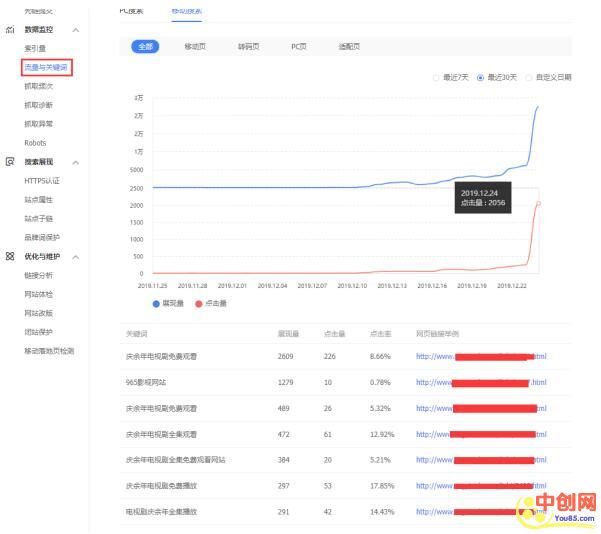Open the URL link for 965影视网站
Viewport: 601px width, 534px height.
(x=481, y=382)
